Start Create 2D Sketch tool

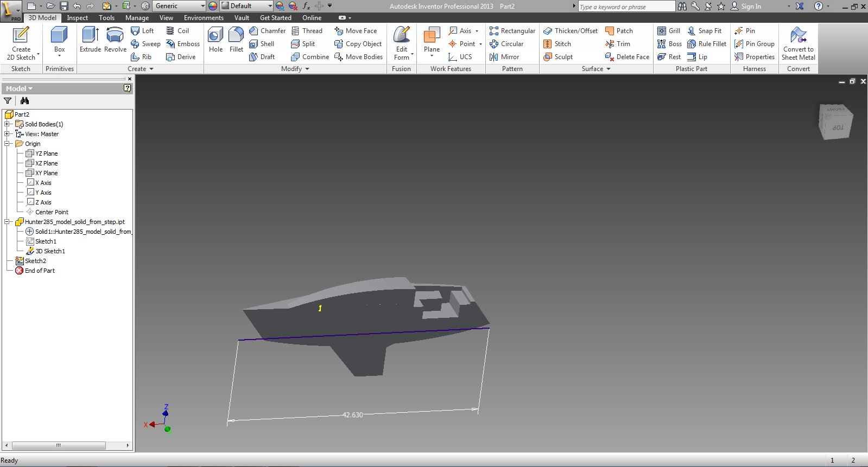(x=21, y=43)
